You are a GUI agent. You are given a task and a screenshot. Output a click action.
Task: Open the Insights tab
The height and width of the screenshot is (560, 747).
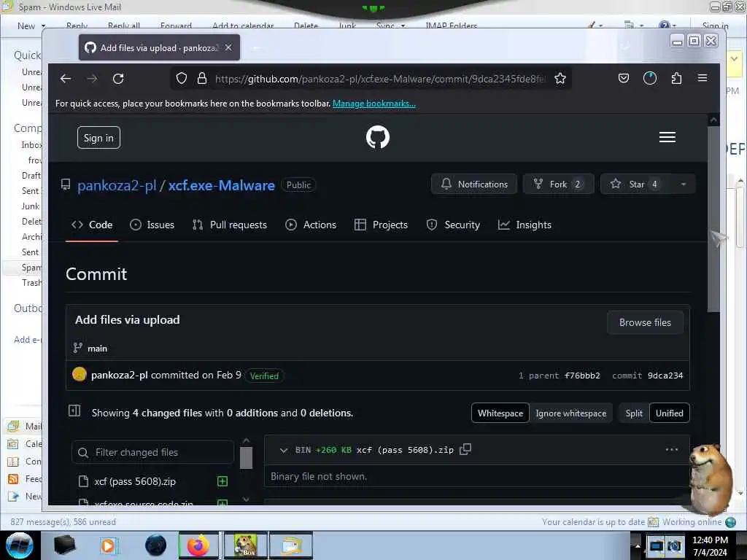[525, 225]
